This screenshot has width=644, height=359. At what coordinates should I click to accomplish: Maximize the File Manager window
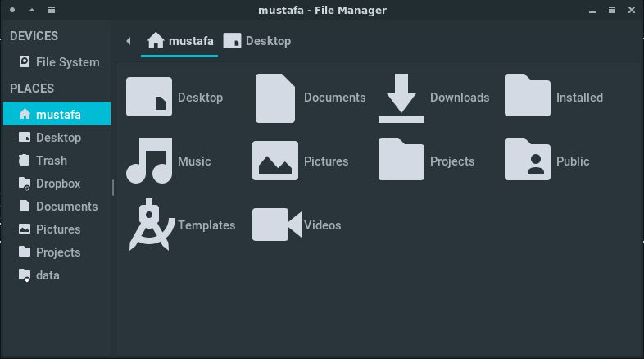611,10
